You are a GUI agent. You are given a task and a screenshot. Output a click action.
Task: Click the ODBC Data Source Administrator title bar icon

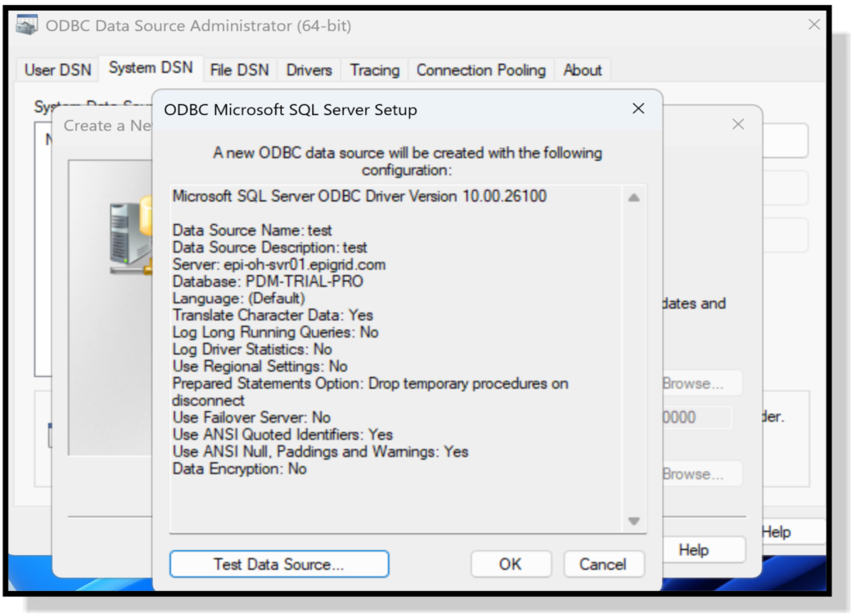(x=28, y=26)
